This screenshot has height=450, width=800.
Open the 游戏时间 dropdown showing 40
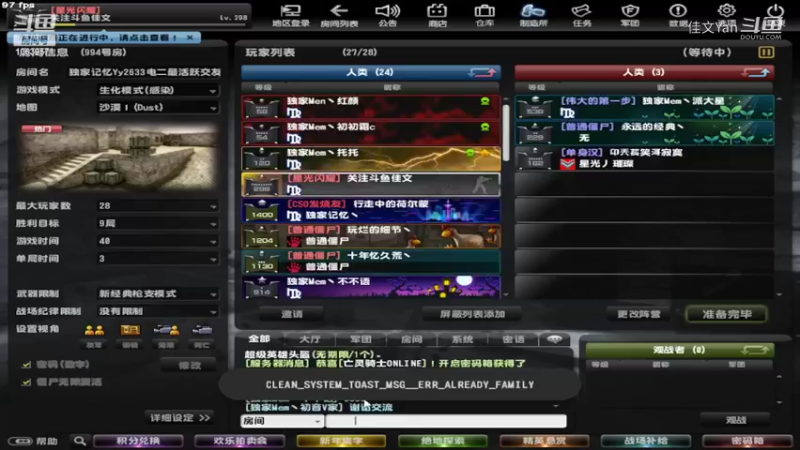coord(158,241)
